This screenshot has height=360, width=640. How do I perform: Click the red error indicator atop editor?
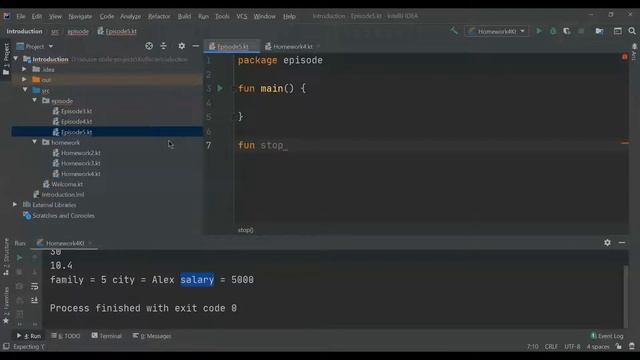pos(624,57)
